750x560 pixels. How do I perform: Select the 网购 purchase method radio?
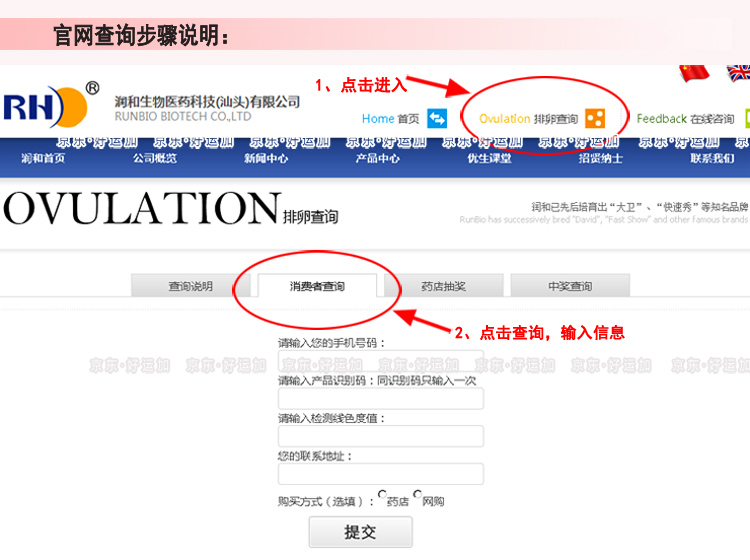click(x=418, y=494)
